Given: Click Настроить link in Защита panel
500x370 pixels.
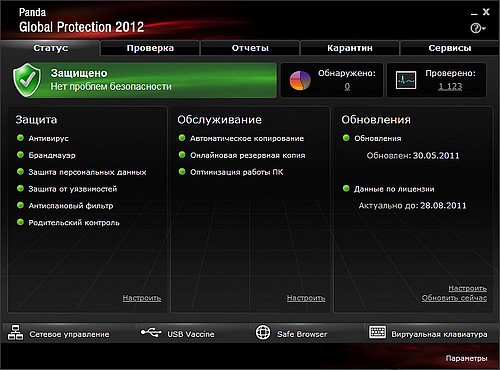Looking at the screenshot, I should (x=142, y=298).
